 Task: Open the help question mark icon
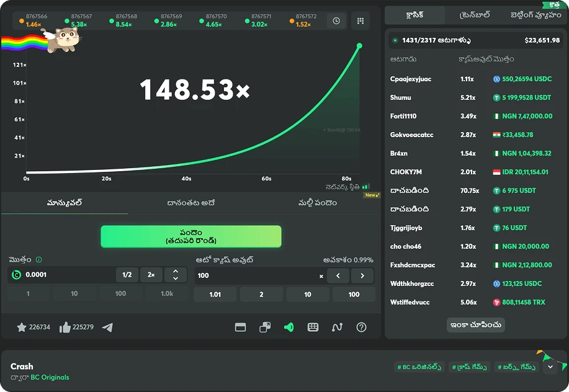point(361,327)
